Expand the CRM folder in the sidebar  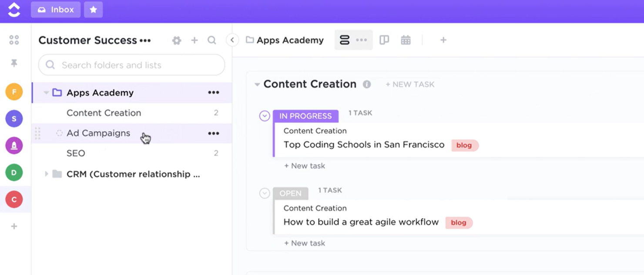(x=47, y=174)
